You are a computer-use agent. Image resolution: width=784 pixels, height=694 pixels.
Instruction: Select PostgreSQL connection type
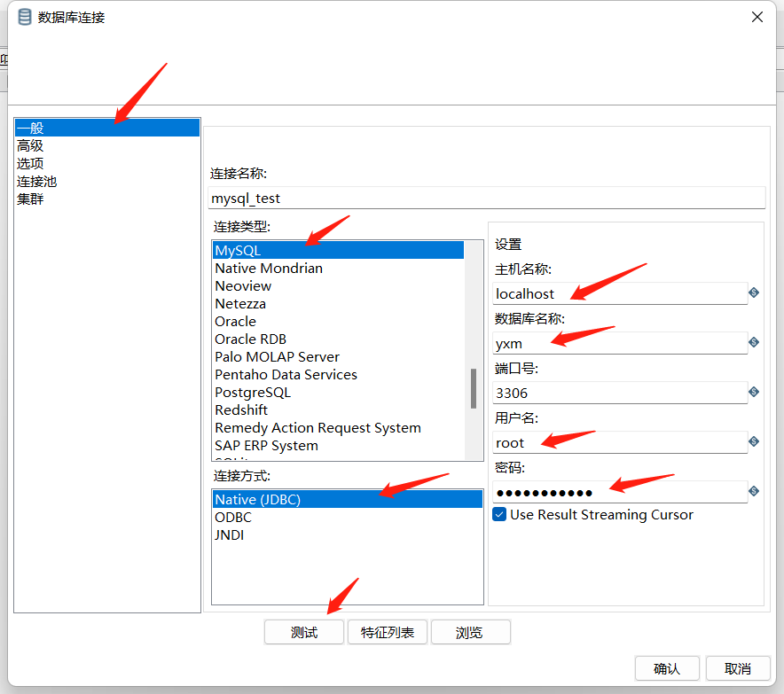[x=339, y=393]
